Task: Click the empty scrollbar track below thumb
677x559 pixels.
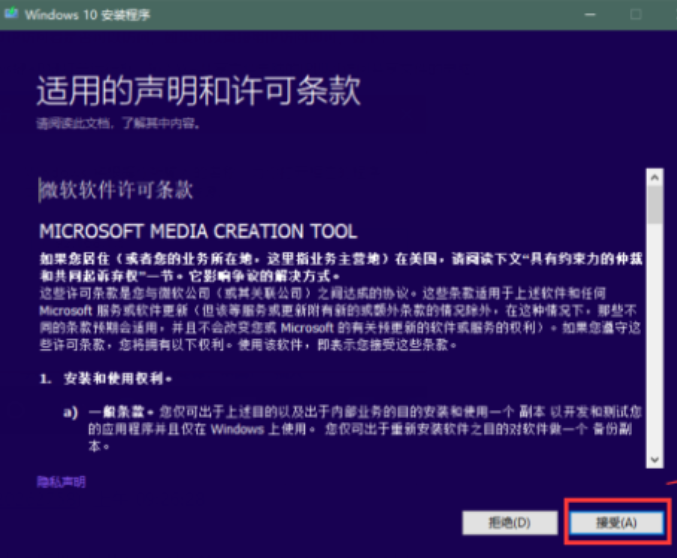Action: 654,340
